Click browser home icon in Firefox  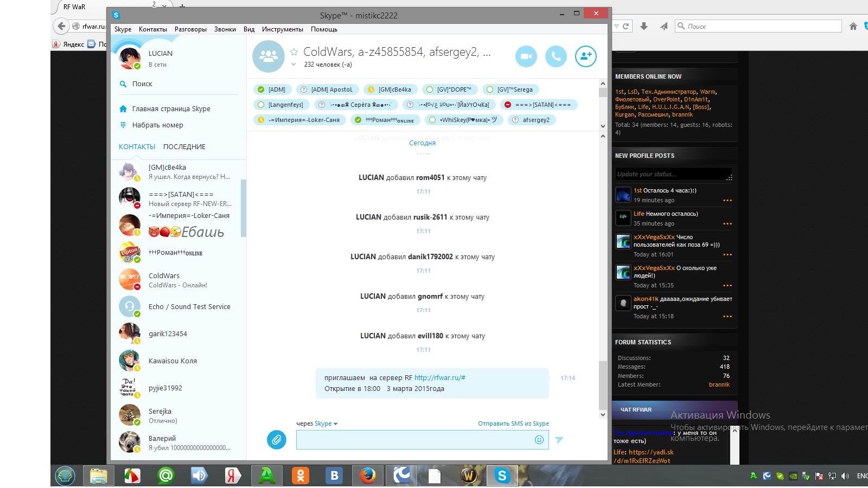point(853,26)
